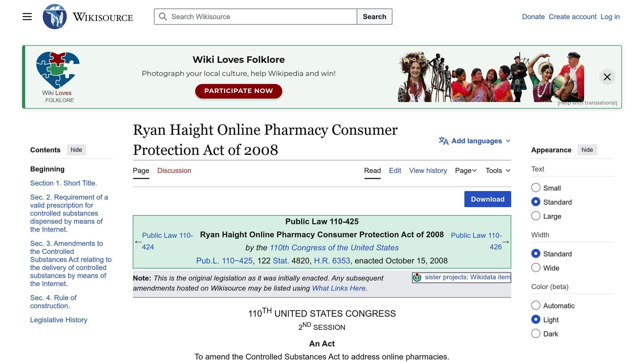
Task: Click the sister projects link
Action: tap(446, 277)
